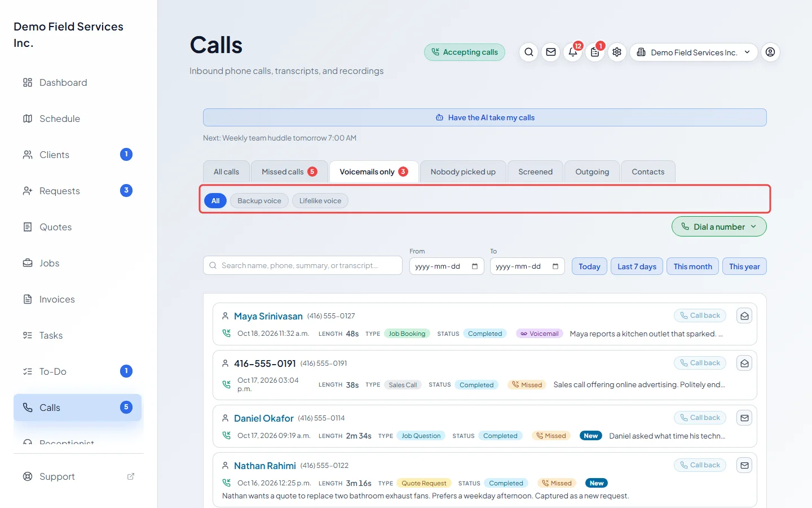Toggle the Accepting calls status pill
Viewport: 812px width, 508px height.
(465, 52)
